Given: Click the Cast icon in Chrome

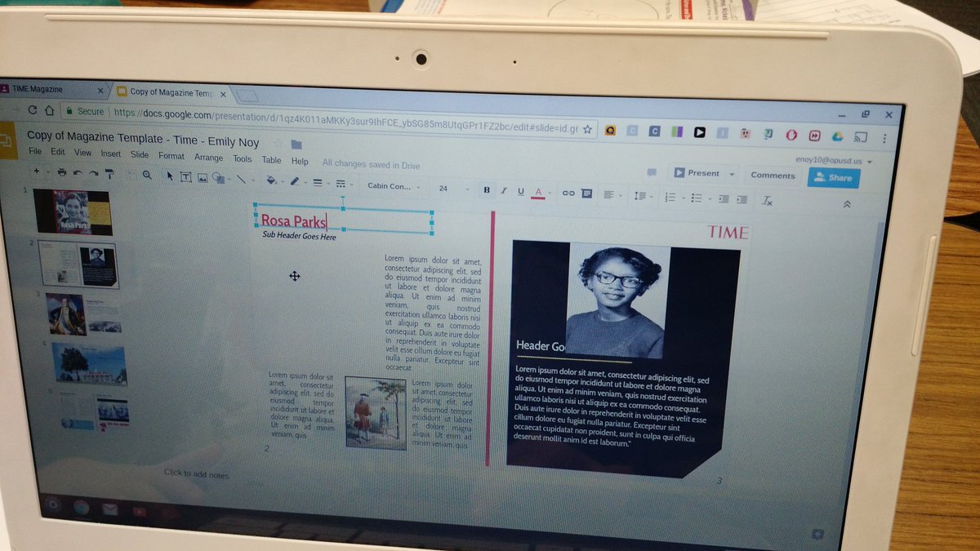Looking at the screenshot, I should pos(860,136).
